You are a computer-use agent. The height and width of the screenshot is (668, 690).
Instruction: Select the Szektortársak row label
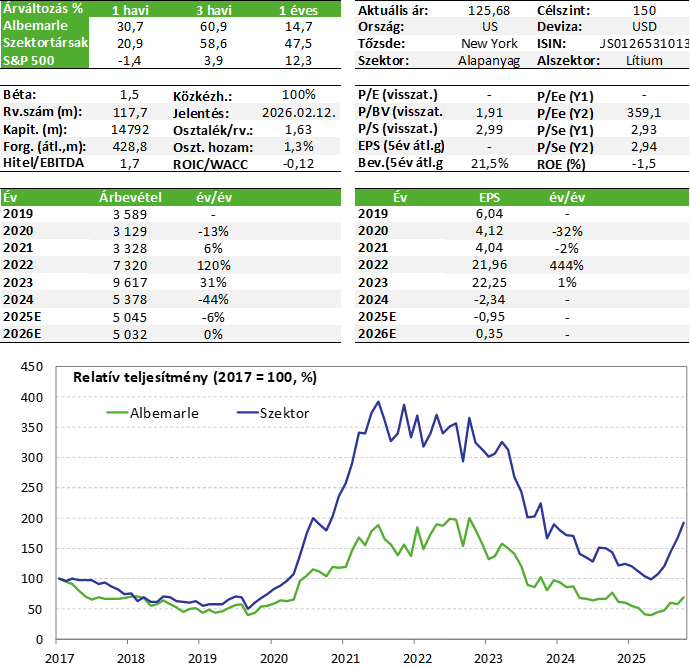(x=42, y=44)
